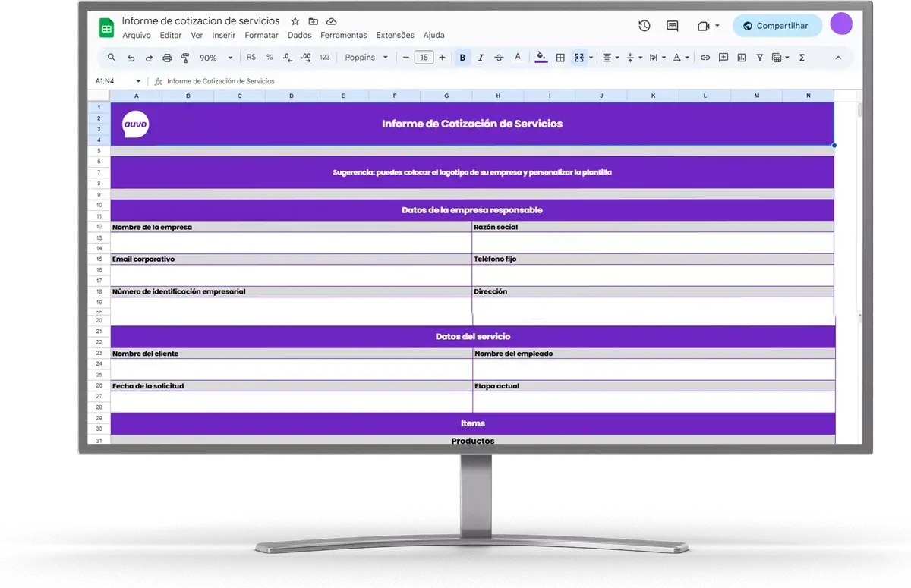Toggle bold formatting

point(462,58)
